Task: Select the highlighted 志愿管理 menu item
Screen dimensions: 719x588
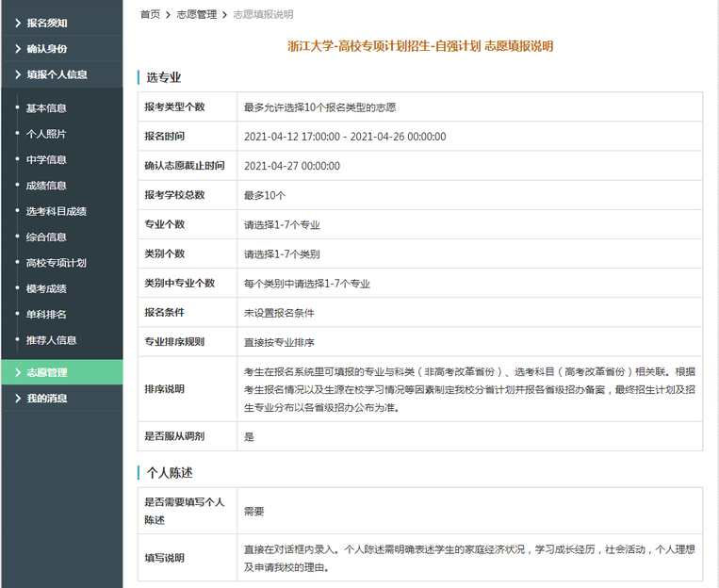Action: pos(62,372)
